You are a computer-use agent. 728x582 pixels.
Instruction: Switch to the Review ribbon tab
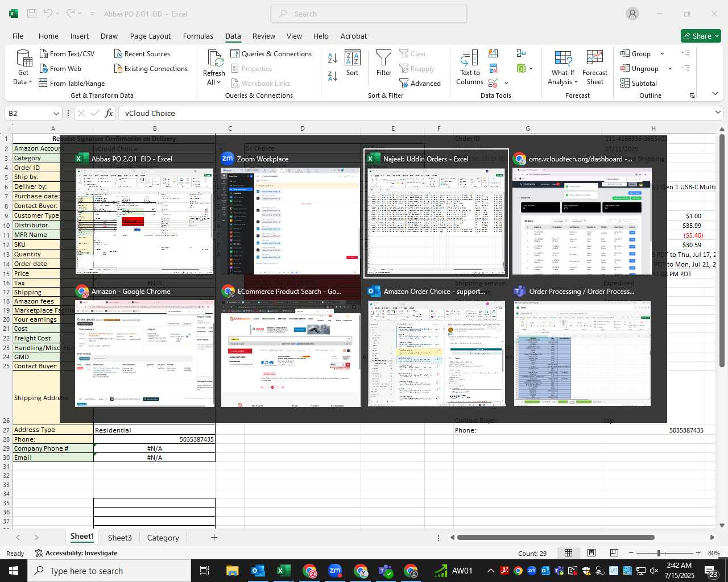264,36
